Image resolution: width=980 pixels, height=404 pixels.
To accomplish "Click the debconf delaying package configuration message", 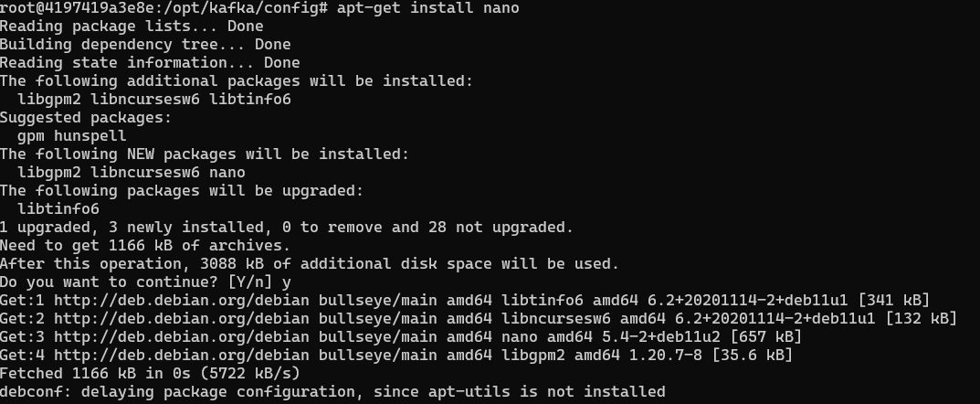I will [332, 392].
